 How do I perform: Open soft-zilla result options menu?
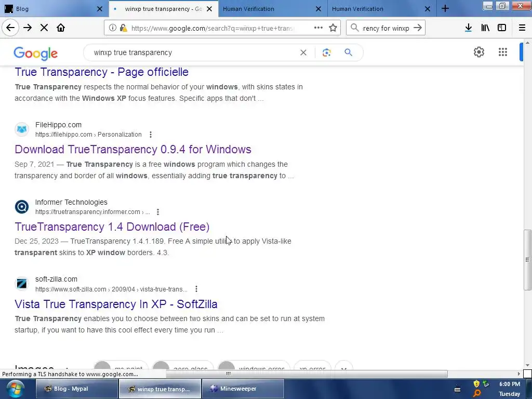[196, 289]
